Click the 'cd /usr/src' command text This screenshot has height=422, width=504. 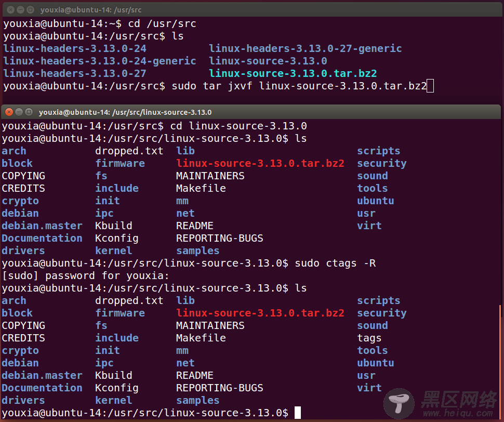162,24
